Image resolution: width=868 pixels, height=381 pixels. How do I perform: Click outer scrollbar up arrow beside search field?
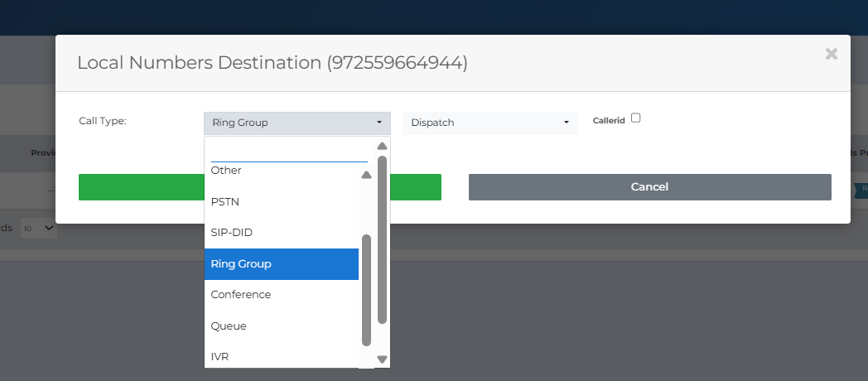pos(382,146)
